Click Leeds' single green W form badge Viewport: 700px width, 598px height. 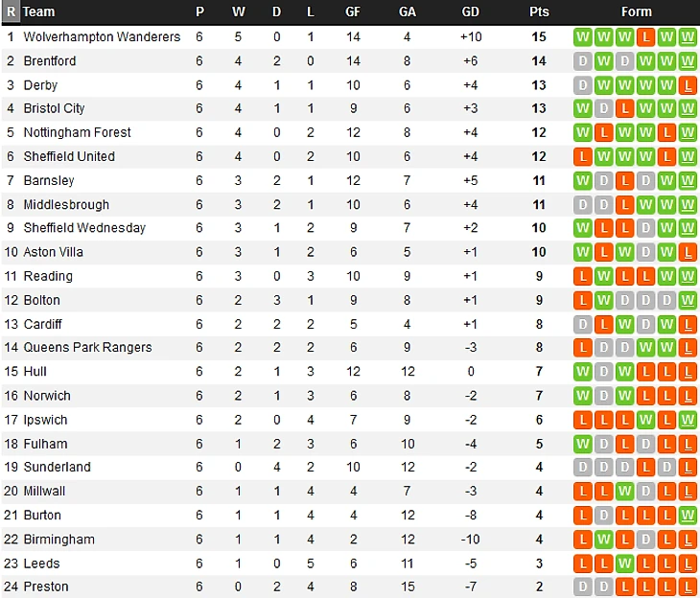(x=624, y=563)
